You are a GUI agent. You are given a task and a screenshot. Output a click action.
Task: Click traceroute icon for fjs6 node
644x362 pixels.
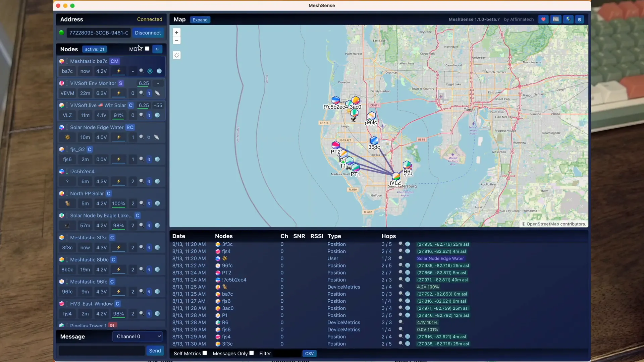click(x=149, y=159)
